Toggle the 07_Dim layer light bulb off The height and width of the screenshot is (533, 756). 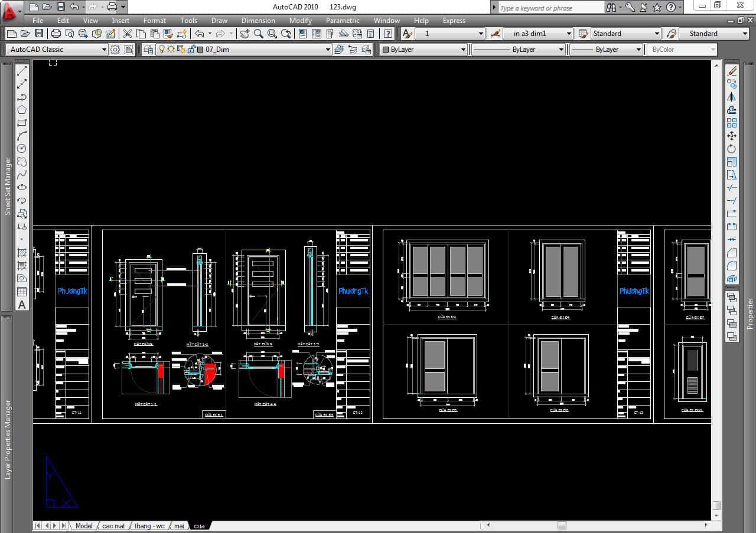coord(162,49)
